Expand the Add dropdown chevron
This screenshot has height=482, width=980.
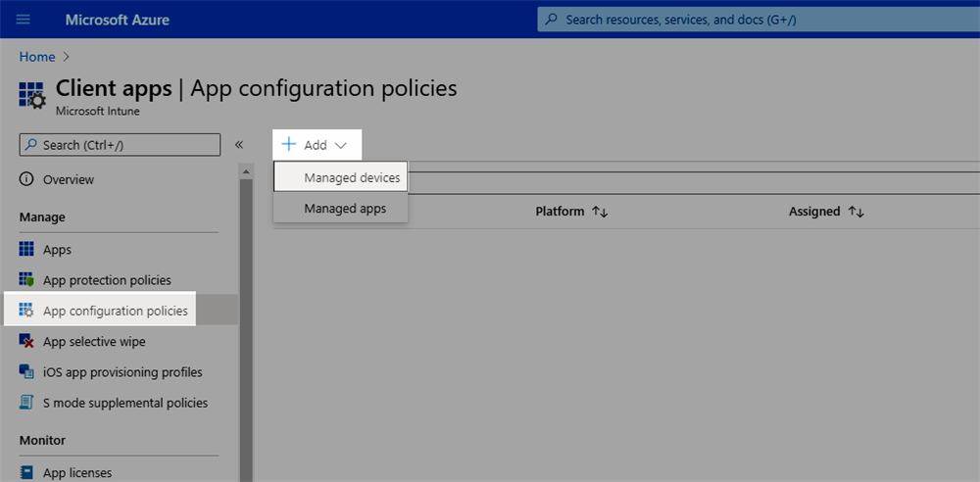point(341,145)
